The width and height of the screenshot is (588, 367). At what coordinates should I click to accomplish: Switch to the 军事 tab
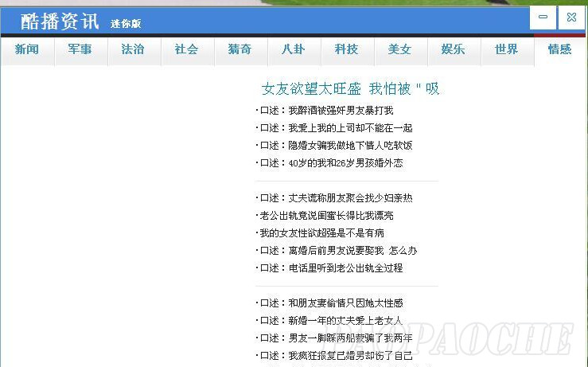tap(80, 49)
